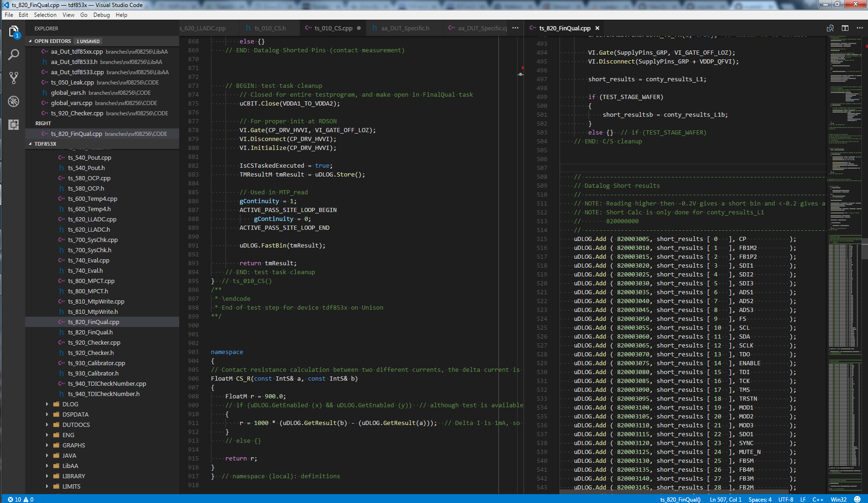Viewport: 868px width, 503px height.
Task: Open the Search view in the activity bar
Action: 14,55
